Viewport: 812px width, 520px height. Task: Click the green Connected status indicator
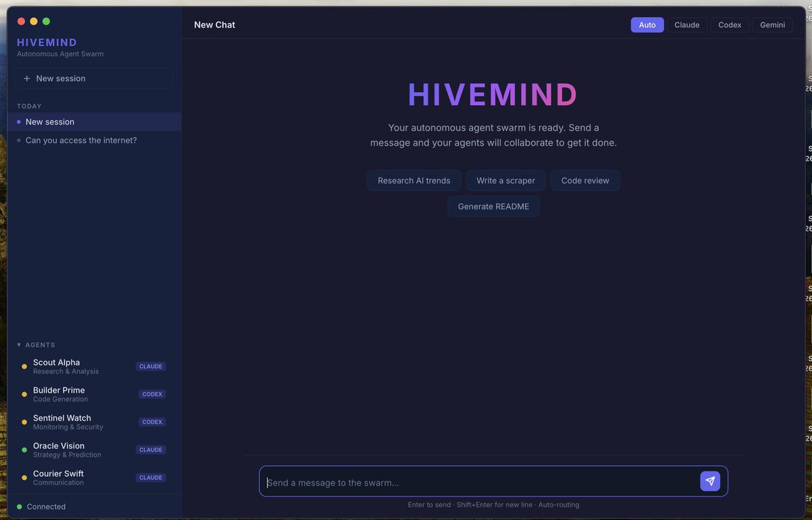coord(20,506)
